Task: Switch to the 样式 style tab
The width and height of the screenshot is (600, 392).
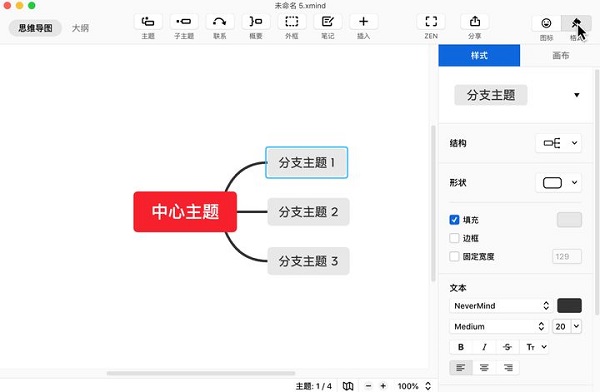Action: 479,56
